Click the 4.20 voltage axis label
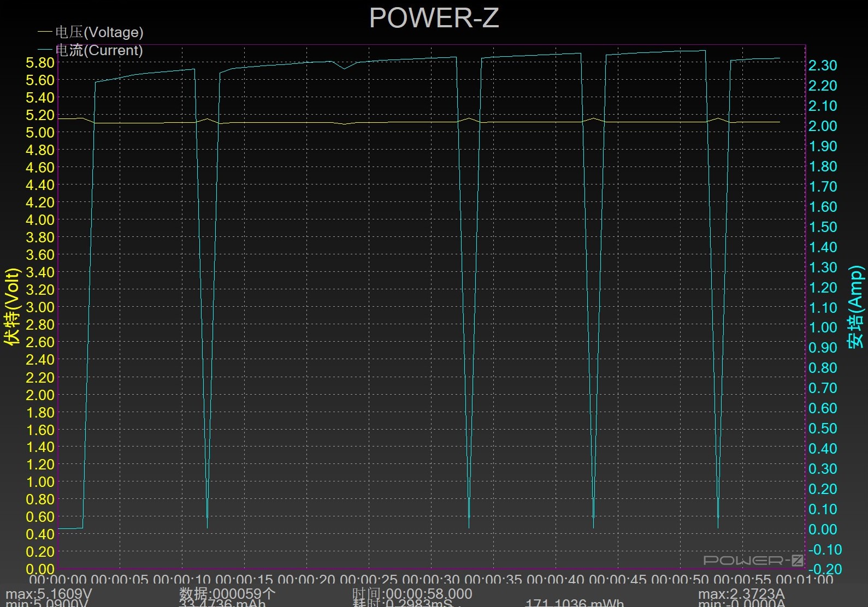The height and width of the screenshot is (607, 868). point(40,203)
